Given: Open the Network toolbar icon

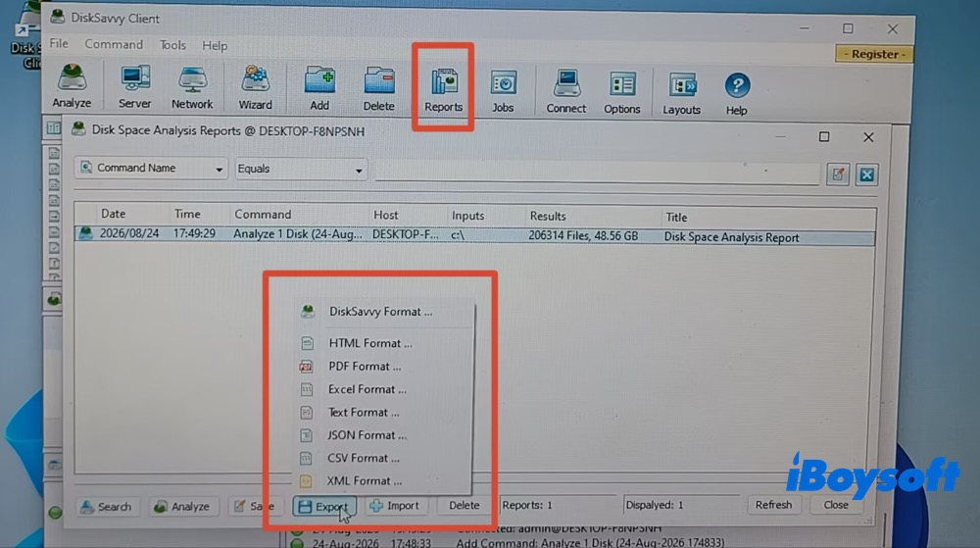Looking at the screenshot, I should coord(192,87).
